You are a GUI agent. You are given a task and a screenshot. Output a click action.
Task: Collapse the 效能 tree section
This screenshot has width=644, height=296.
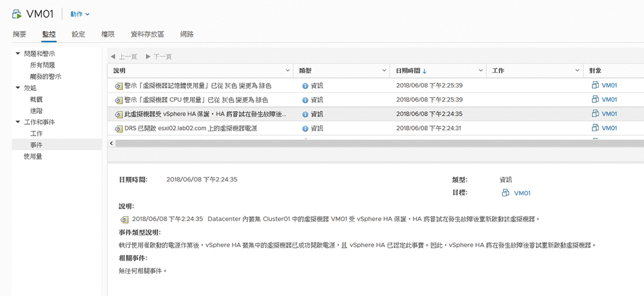(17, 88)
